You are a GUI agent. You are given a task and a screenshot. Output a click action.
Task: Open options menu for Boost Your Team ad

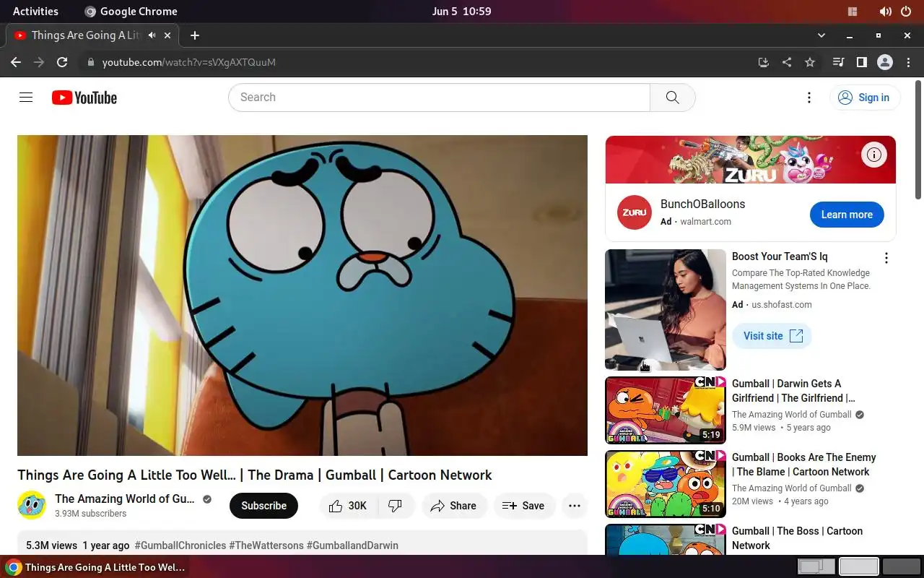(886, 258)
